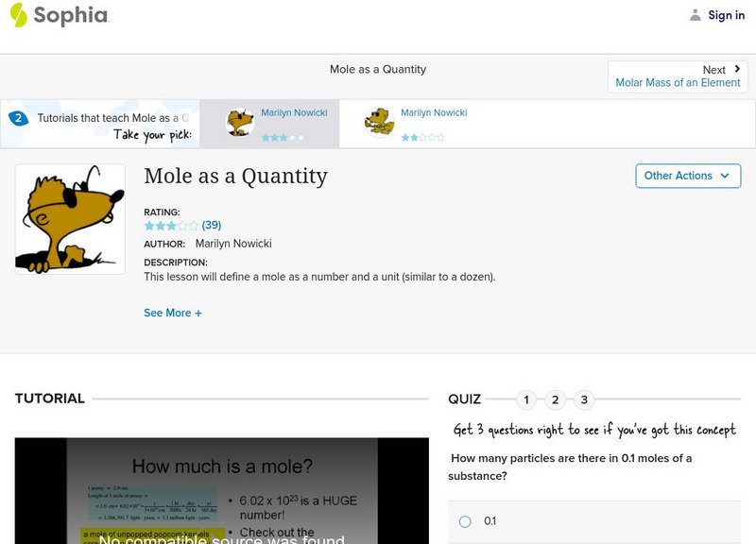This screenshot has height=544, width=756.
Task: Click the Other Actions chevron arrow
Action: point(725,176)
